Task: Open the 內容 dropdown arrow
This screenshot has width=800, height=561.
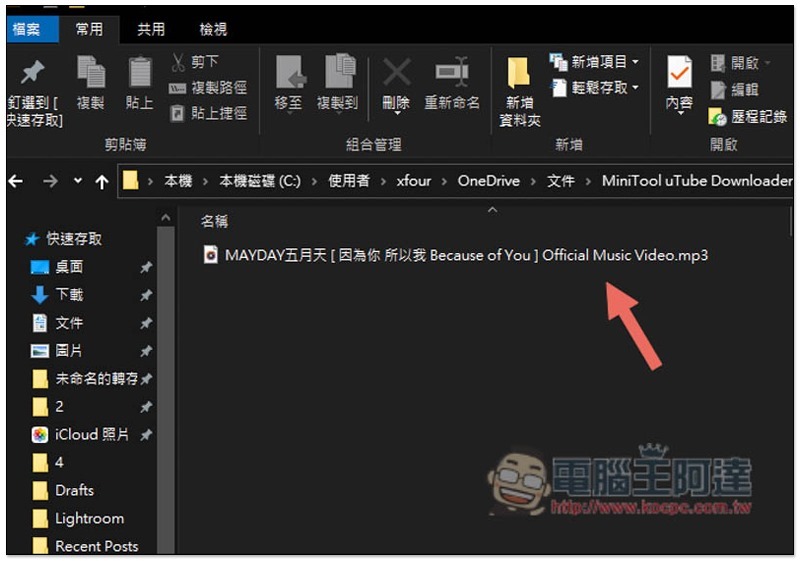Action: click(x=680, y=113)
